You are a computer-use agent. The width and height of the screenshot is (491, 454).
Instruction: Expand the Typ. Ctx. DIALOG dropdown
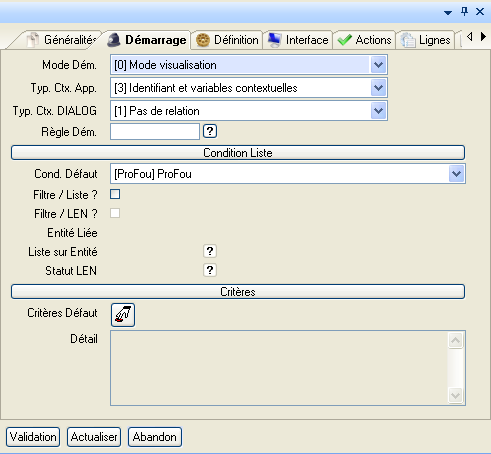click(x=378, y=111)
